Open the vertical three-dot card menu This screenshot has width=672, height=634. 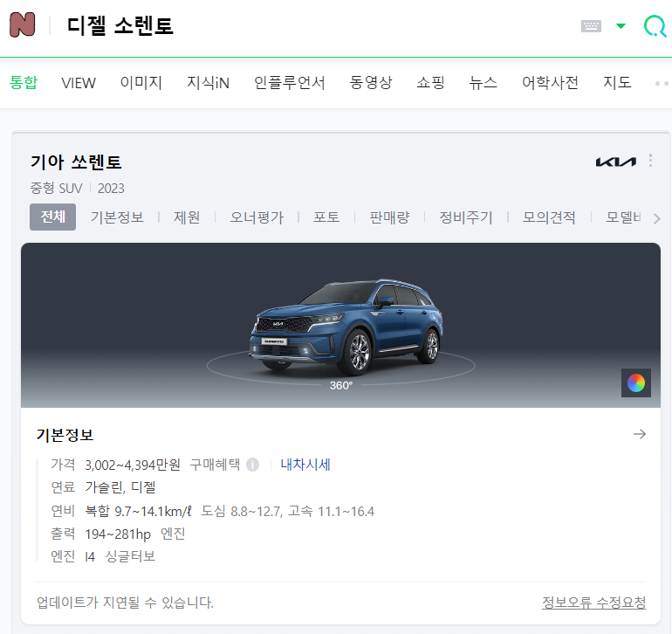(x=650, y=161)
